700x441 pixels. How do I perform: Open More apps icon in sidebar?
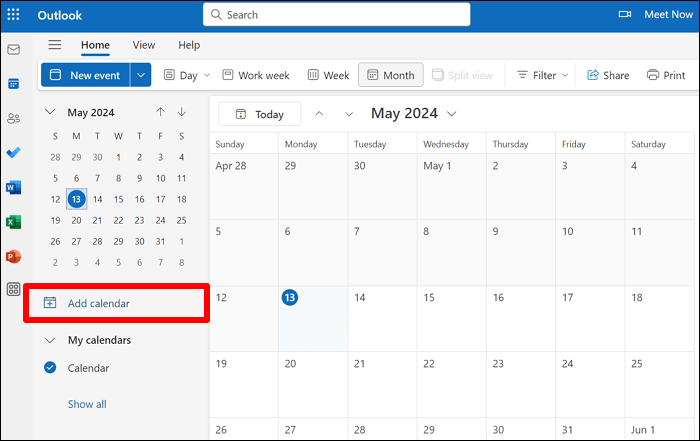click(13, 289)
